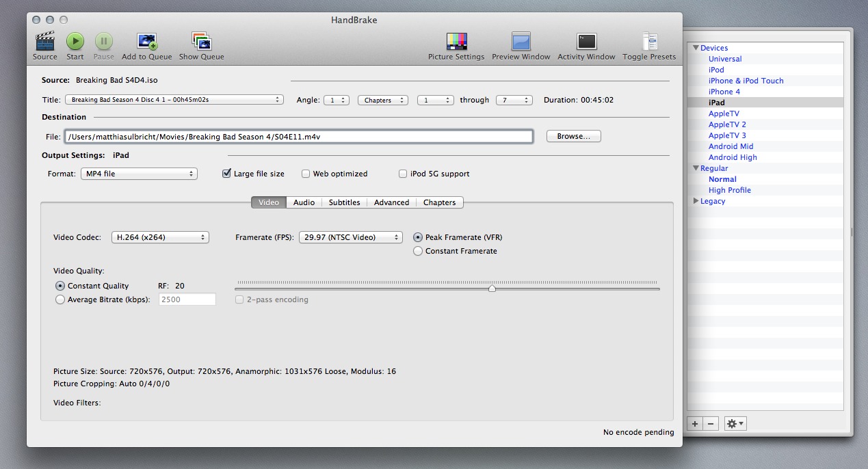Open Framerate 29.97 (NTSC Video) dropdown
The width and height of the screenshot is (868, 469).
351,237
